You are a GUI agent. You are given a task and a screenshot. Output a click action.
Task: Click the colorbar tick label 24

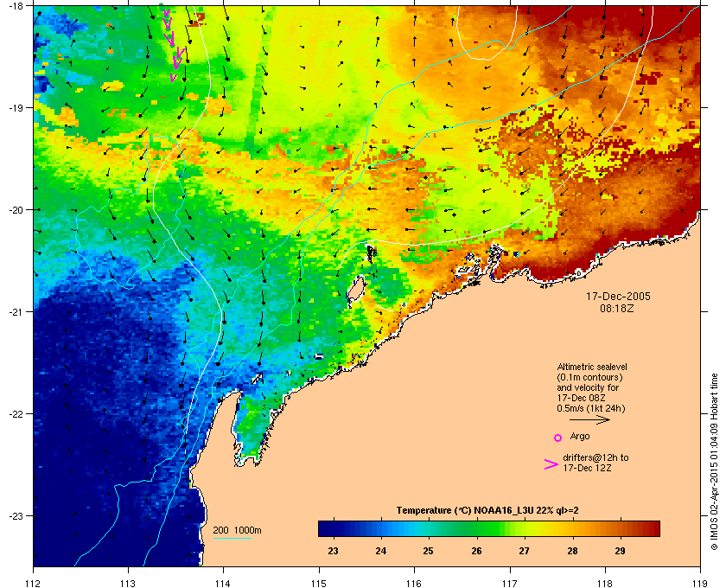(380, 551)
